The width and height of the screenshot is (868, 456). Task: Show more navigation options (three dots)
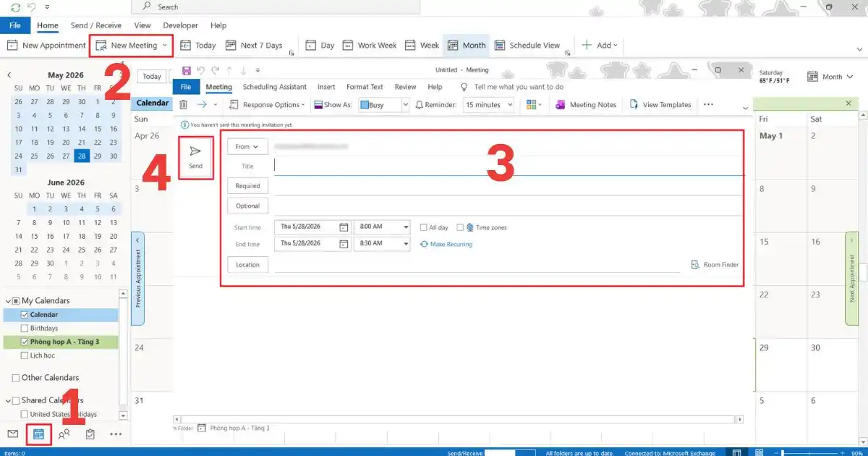pos(116,434)
